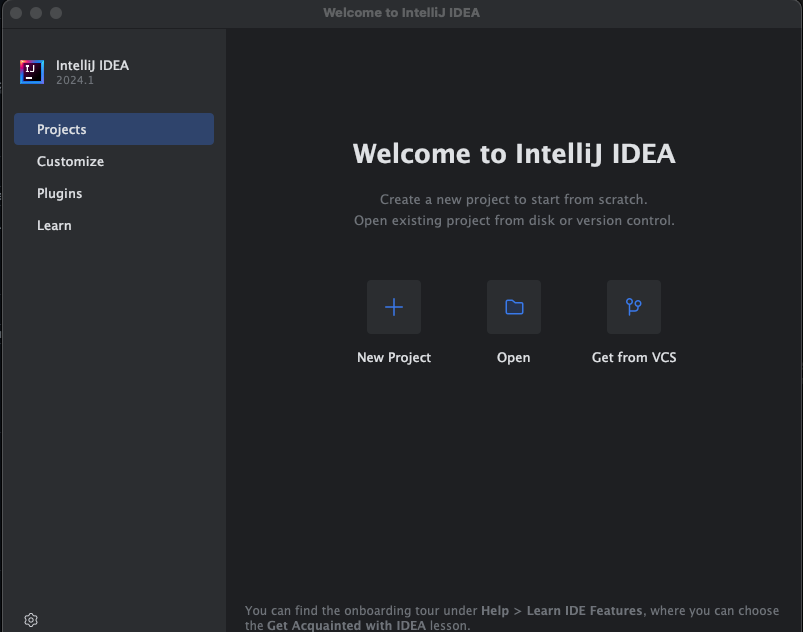803x632 pixels.
Task: Click the IntelliJ IDEA logo icon
Action: pyautogui.click(x=32, y=72)
